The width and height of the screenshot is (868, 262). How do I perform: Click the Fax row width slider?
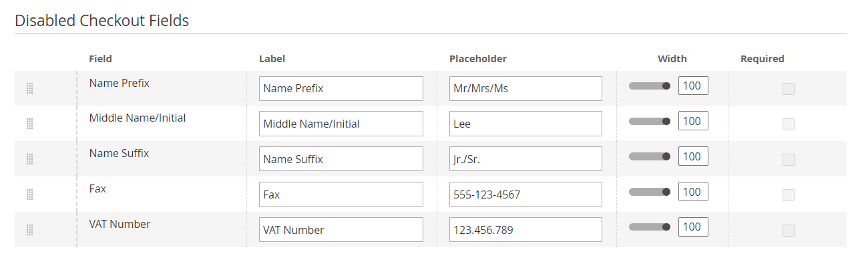point(650,192)
